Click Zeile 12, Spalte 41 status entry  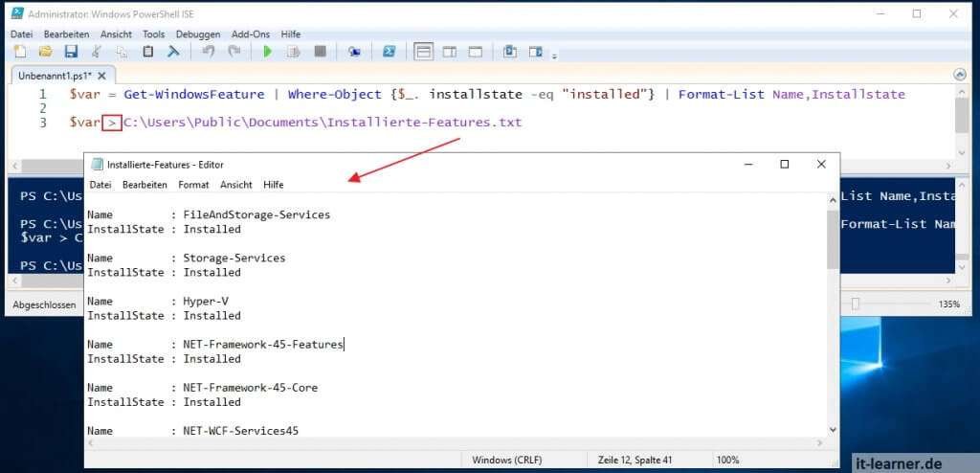[635, 460]
